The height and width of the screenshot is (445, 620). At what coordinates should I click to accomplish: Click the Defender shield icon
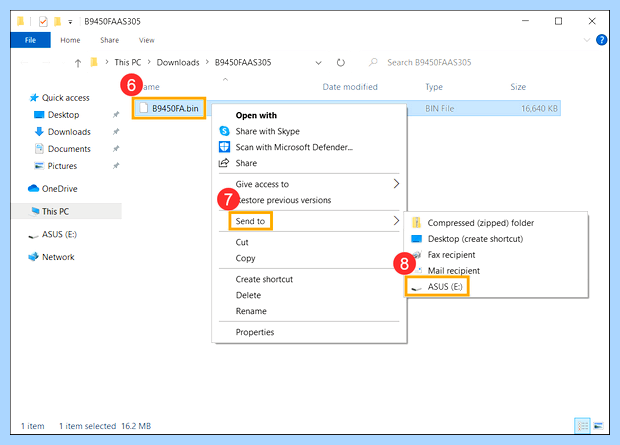coord(224,147)
